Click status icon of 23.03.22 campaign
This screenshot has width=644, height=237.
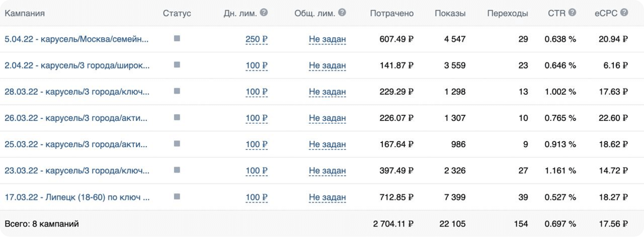(x=177, y=170)
